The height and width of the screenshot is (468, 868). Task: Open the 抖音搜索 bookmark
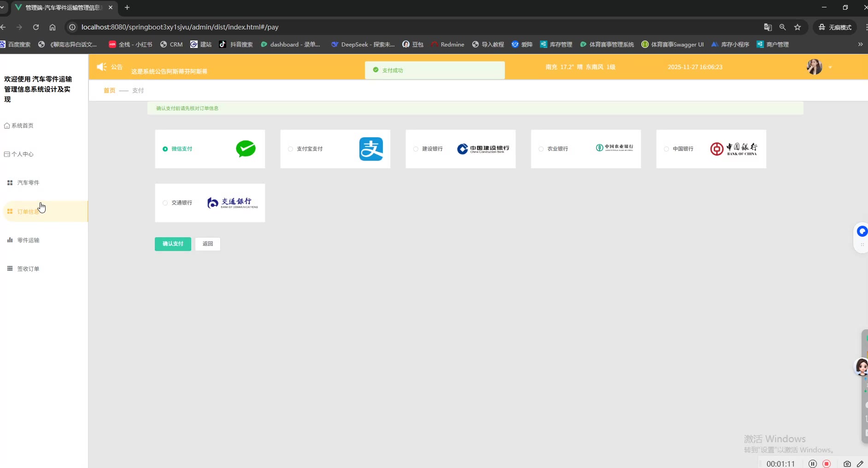tap(236, 44)
